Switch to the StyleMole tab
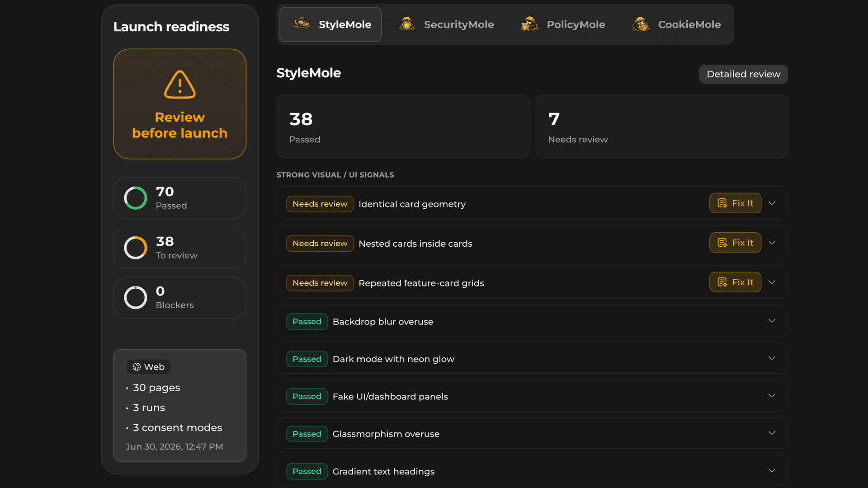This screenshot has width=868, height=488. (330, 24)
